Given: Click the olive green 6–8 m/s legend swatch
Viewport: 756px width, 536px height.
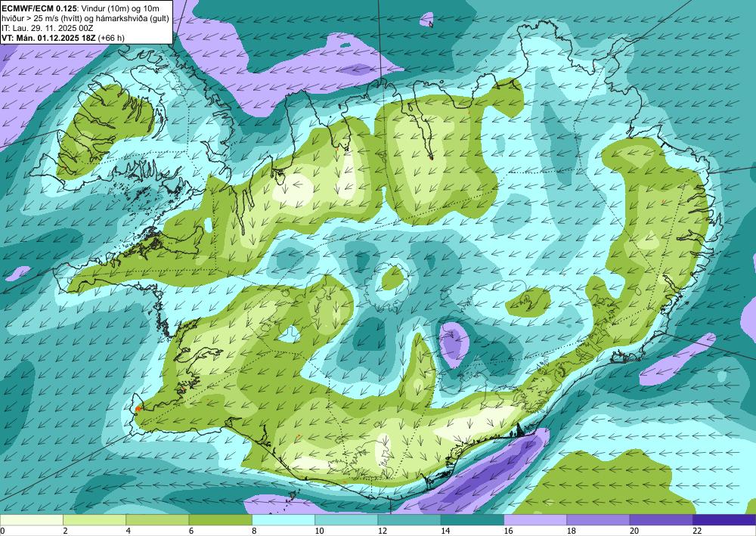Looking at the screenshot, I should (220, 520).
